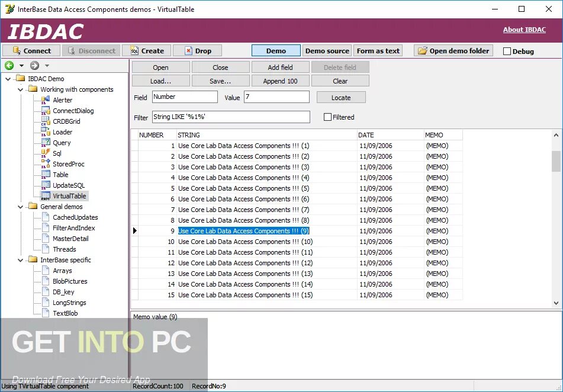The image size is (563, 392).
Task: Click the grid scrollbar down arrow
Action: [x=556, y=303]
